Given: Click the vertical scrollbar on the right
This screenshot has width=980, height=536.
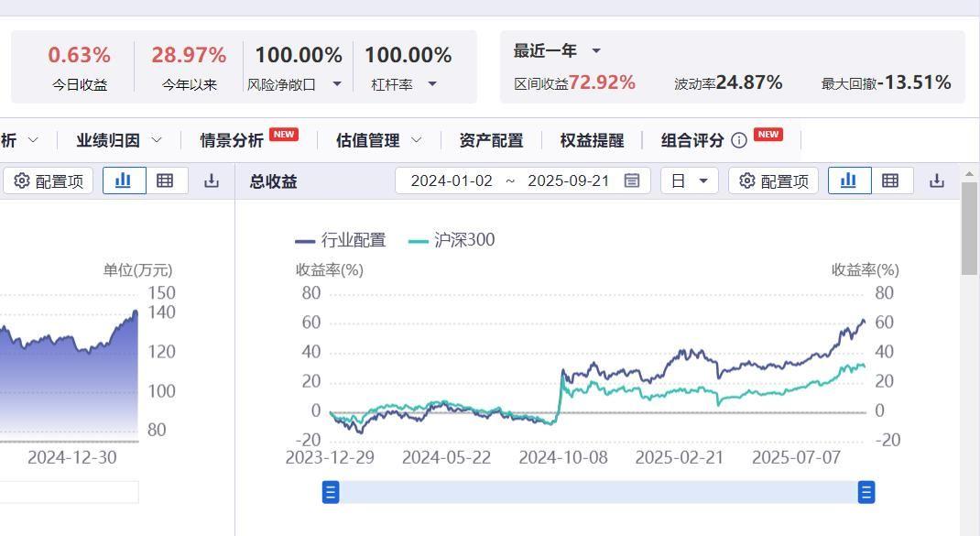Looking at the screenshot, I should coord(970,229).
